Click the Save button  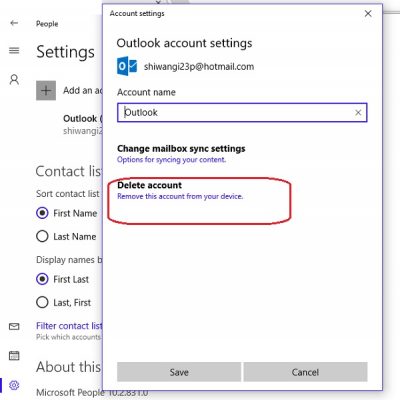pyautogui.click(x=179, y=372)
